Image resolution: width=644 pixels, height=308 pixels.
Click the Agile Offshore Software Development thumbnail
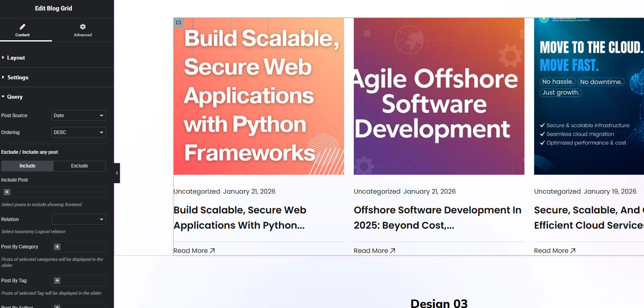click(439, 97)
